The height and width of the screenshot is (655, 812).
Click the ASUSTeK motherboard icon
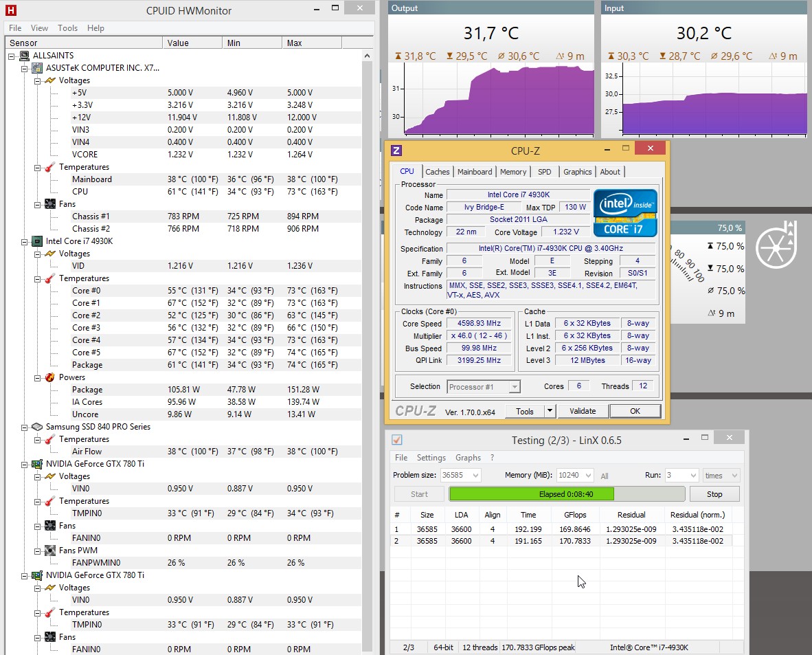coord(37,68)
